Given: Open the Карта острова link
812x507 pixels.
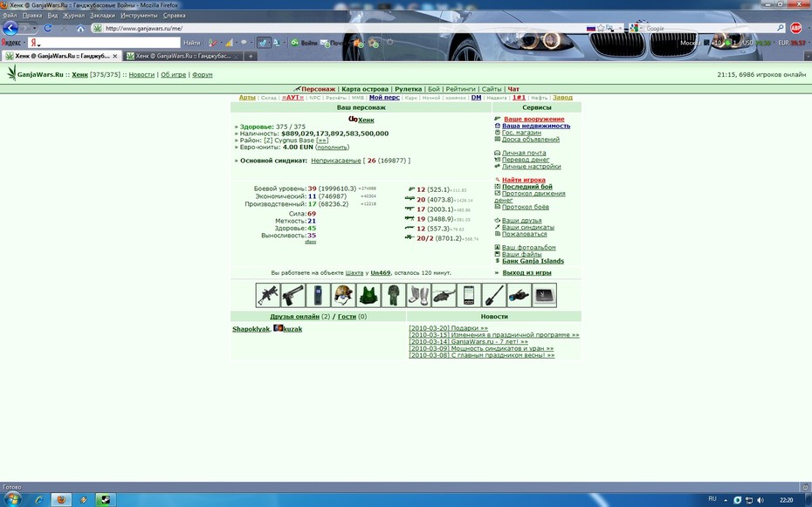Looking at the screenshot, I should click(365, 89).
